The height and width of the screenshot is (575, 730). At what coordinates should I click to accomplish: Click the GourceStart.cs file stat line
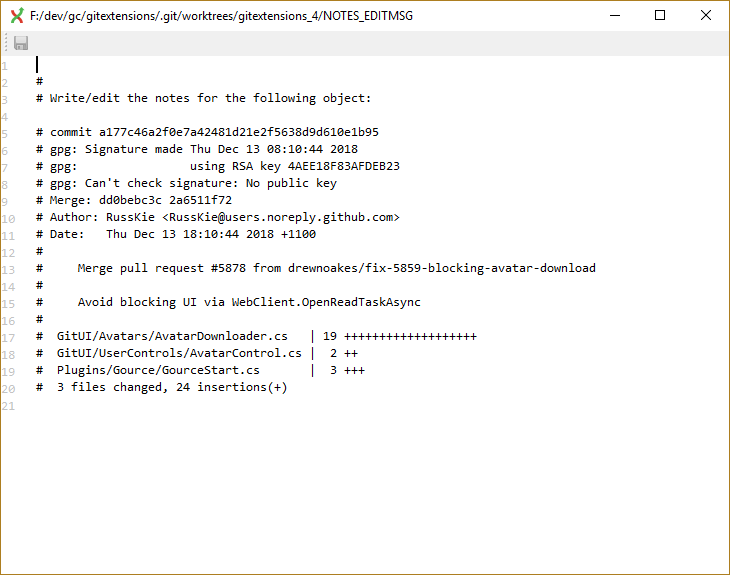tap(201, 370)
